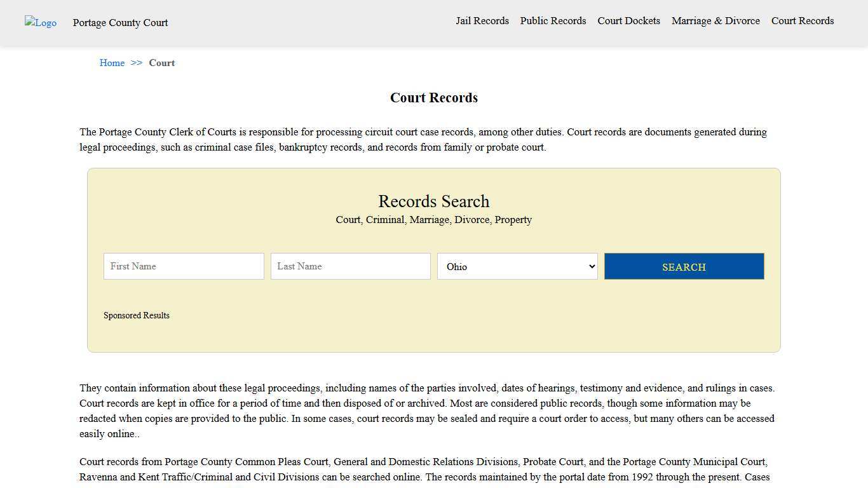Viewport: 868px width, 488px height.
Task: Click the First Name input field
Action: click(x=183, y=266)
